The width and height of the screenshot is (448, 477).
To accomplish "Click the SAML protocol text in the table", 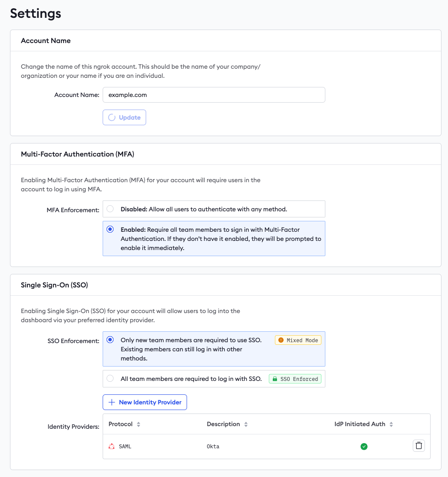I will coord(125,446).
